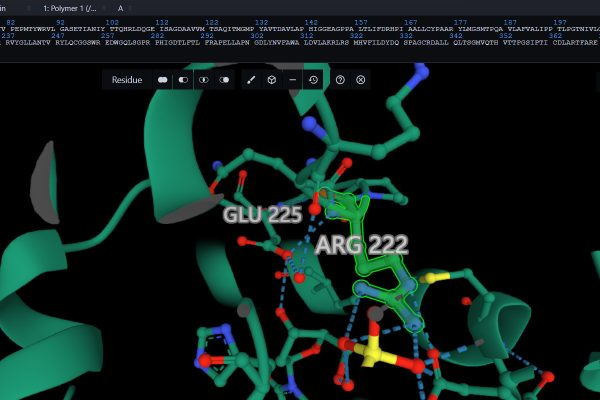Image resolution: width=600 pixels, height=400 pixels.
Task: Click sequence residue number 142 marker
Action: coord(311,21)
